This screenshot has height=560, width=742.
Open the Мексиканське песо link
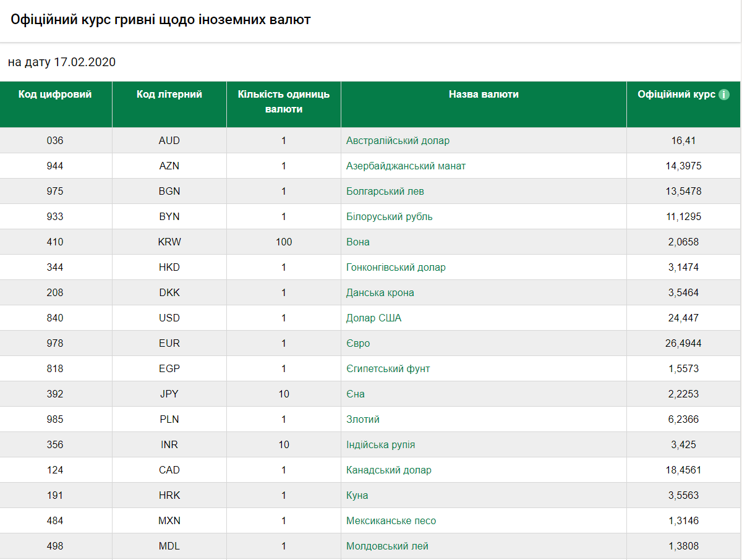coord(391,520)
